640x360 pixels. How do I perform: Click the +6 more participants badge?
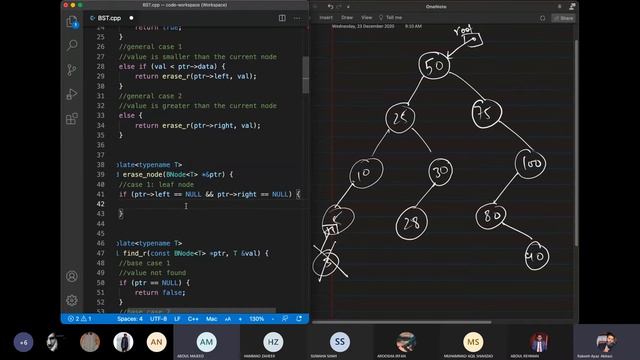[23, 342]
